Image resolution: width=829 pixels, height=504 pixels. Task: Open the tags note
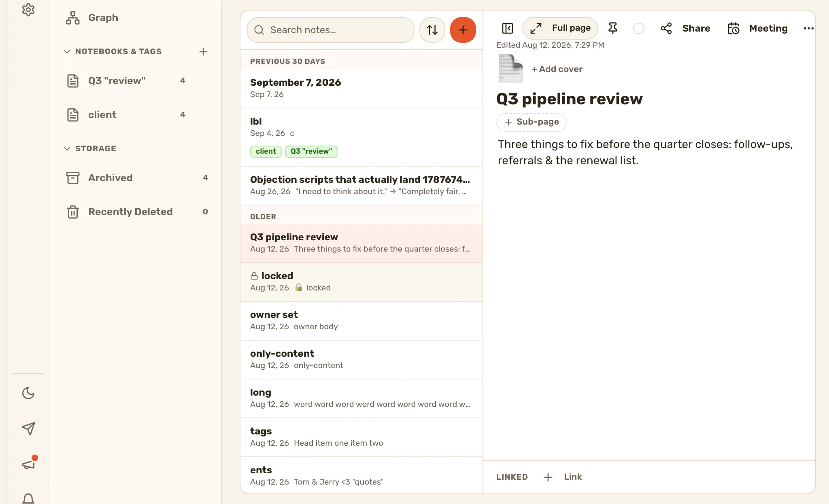(361, 437)
